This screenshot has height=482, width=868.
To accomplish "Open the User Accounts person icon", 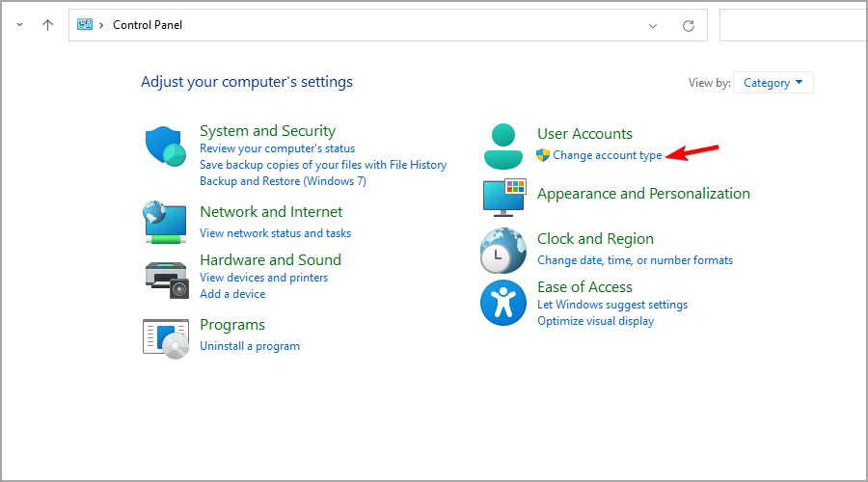I will click(x=503, y=147).
